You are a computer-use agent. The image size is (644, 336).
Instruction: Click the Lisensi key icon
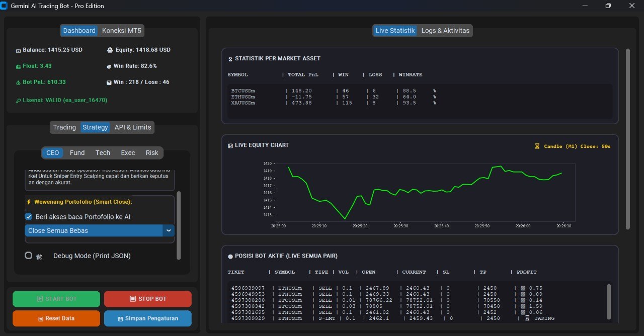coord(19,101)
